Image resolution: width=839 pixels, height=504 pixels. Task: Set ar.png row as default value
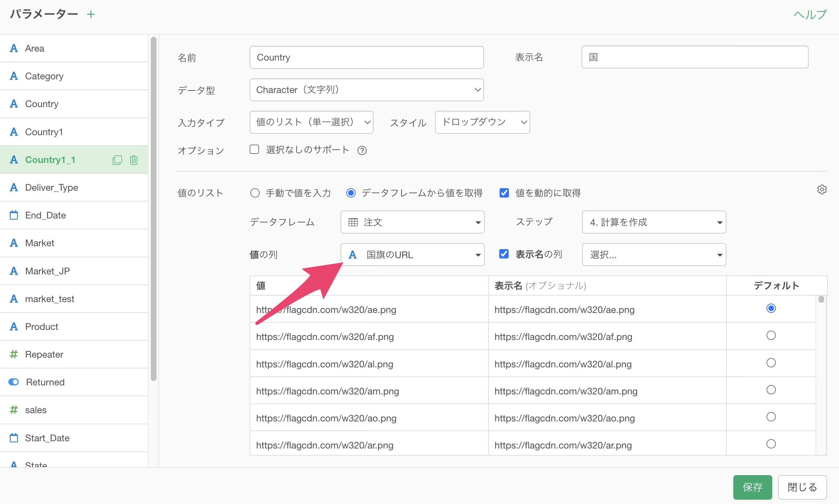tap(771, 444)
